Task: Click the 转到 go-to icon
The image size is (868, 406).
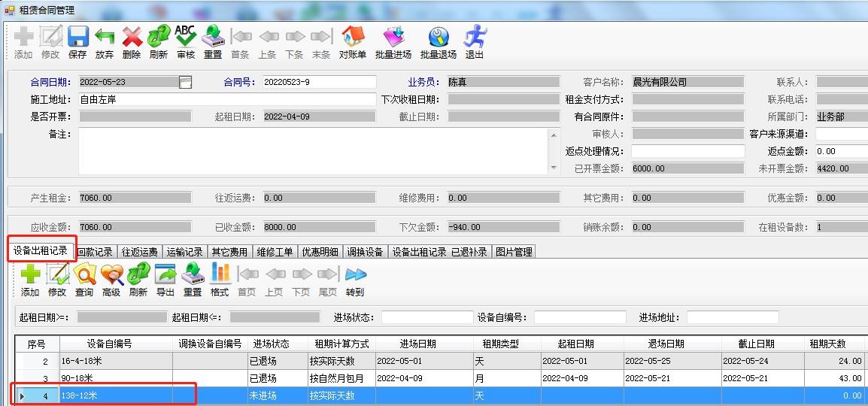Action: [x=355, y=274]
